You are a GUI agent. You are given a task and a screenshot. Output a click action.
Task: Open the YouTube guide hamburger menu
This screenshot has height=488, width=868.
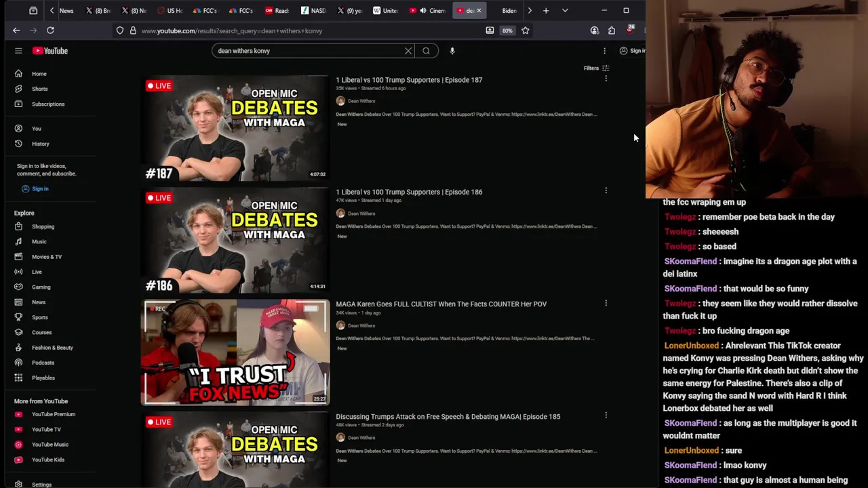[18, 51]
